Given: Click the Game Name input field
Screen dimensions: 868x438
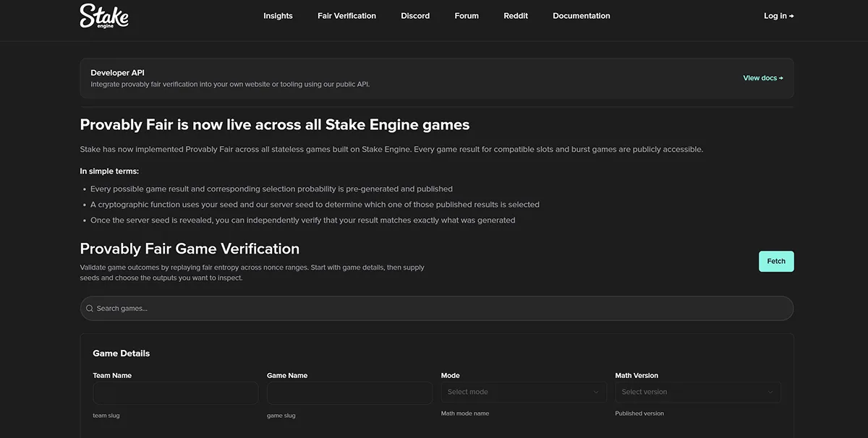Looking at the screenshot, I should pos(349,393).
